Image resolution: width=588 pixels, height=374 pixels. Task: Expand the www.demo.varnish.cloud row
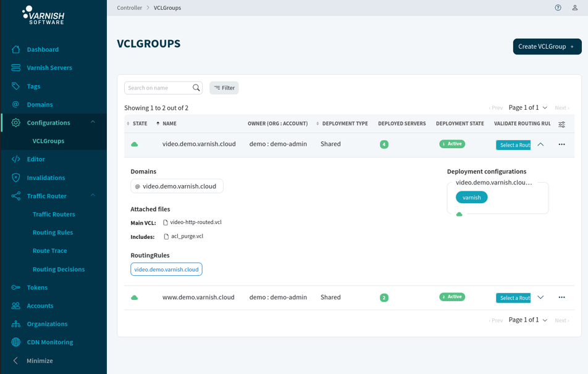pos(540,297)
